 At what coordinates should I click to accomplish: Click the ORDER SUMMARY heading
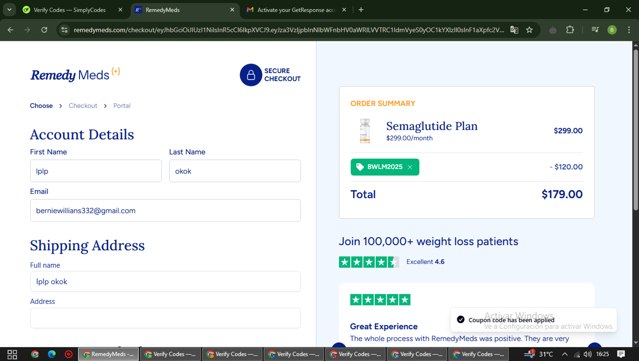[383, 103]
